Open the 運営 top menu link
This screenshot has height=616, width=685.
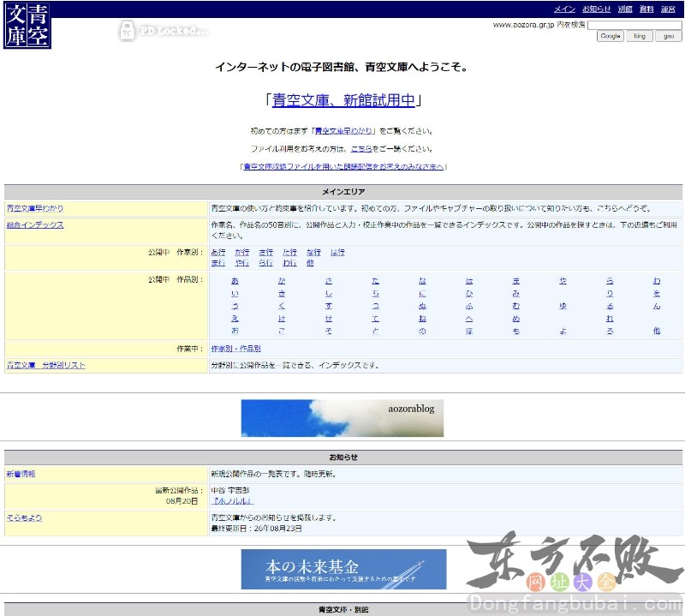pos(668,9)
